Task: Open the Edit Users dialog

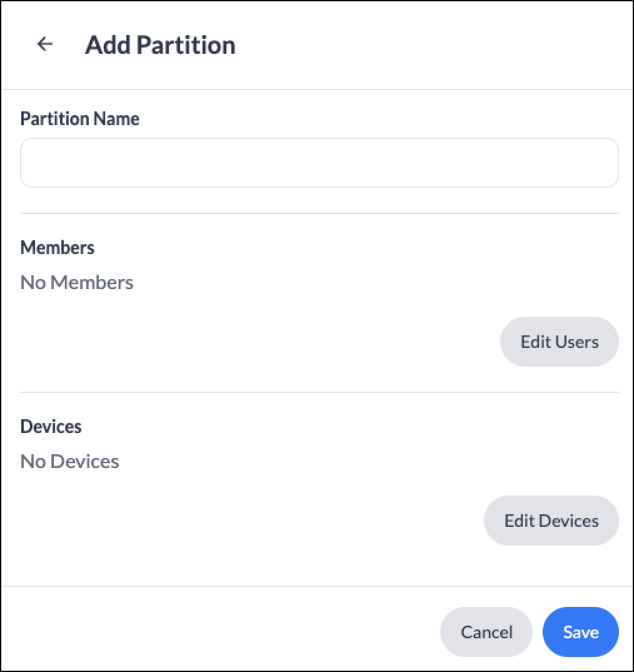Action: pos(559,342)
